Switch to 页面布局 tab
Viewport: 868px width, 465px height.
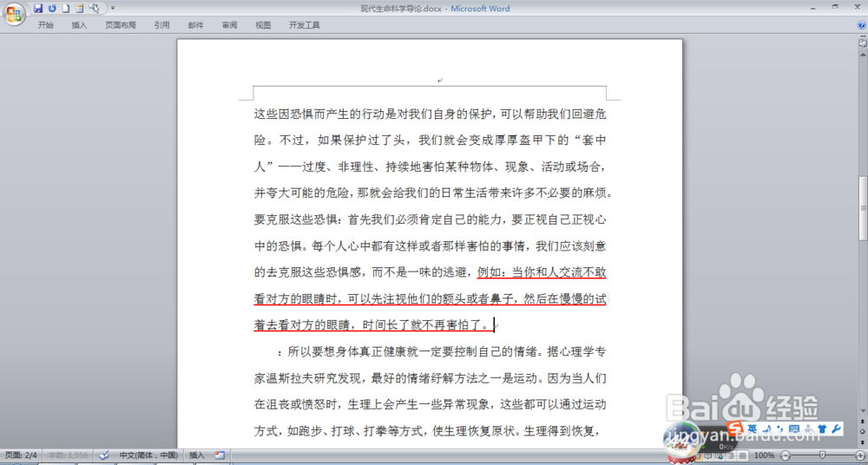[x=120, y=25]
